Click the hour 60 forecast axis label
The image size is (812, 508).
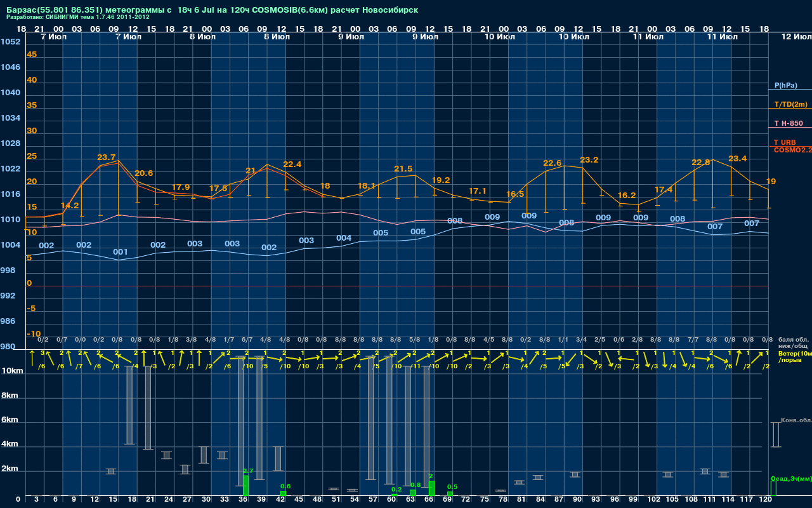point(391,500)
